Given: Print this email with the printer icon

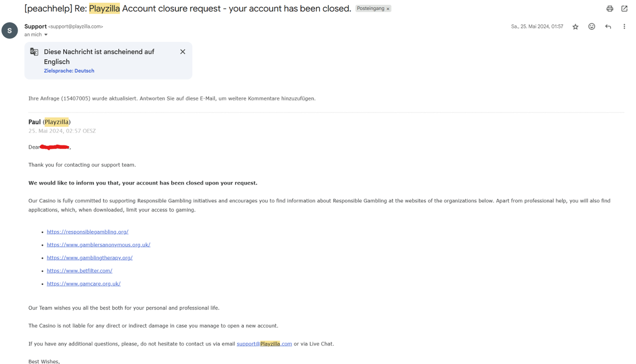Looking at the screenshot, I should pyautogui.click(x=609, y=8).
